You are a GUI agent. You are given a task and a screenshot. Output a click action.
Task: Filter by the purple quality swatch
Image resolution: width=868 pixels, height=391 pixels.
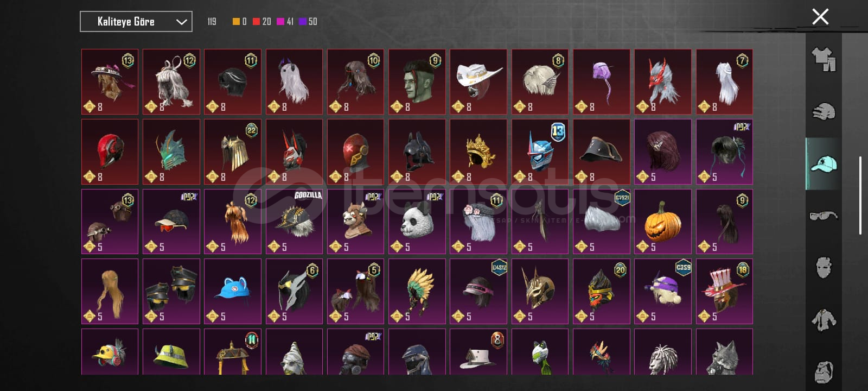(303, 22)
